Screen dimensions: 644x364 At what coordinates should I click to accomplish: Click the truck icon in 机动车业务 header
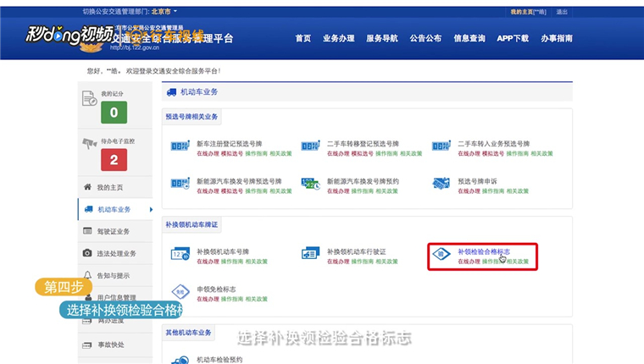pyautogui.click(x=172, y=92)
